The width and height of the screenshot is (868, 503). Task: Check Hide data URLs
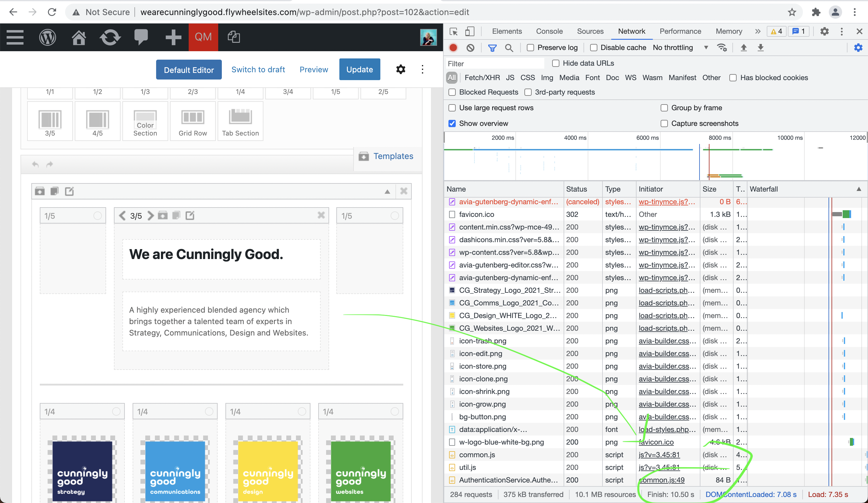tap(555, 63)
